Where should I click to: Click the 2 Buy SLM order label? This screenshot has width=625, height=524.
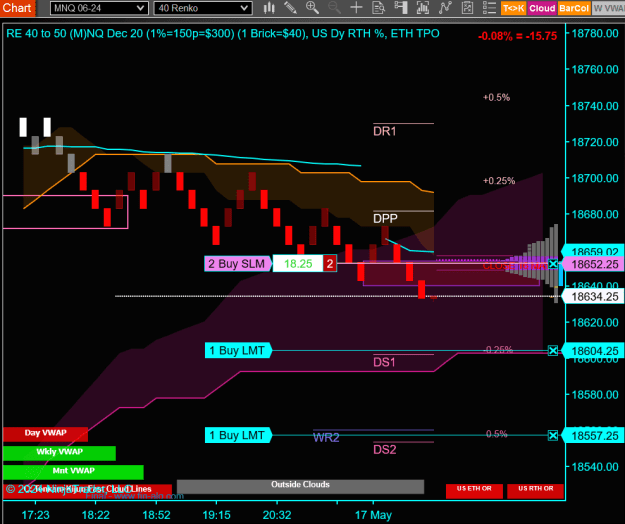click(238, 264)
